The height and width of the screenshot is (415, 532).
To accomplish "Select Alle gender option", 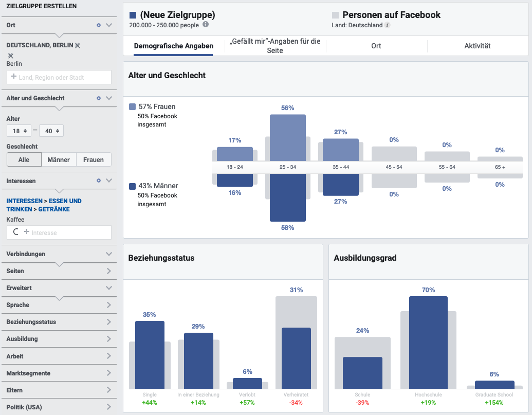I will coord(24,159).
